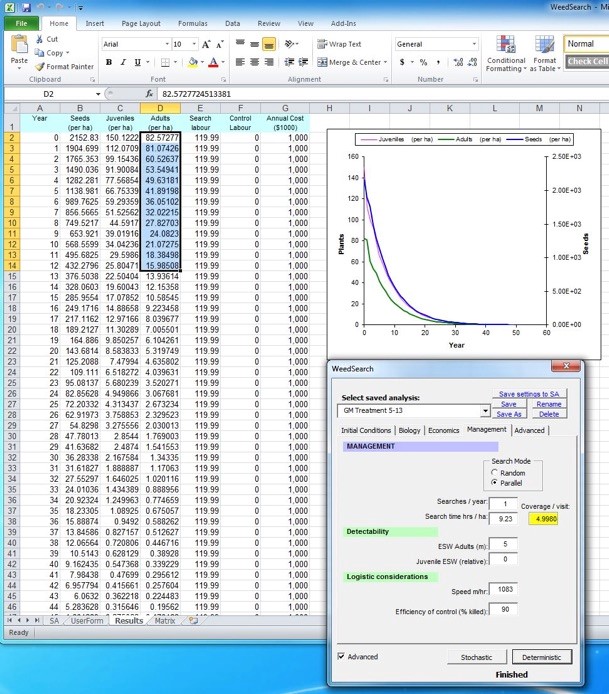Viewport: 609px width, 694px height.
Task: Click the Decrease Indent icon
Action: (289, 62)
